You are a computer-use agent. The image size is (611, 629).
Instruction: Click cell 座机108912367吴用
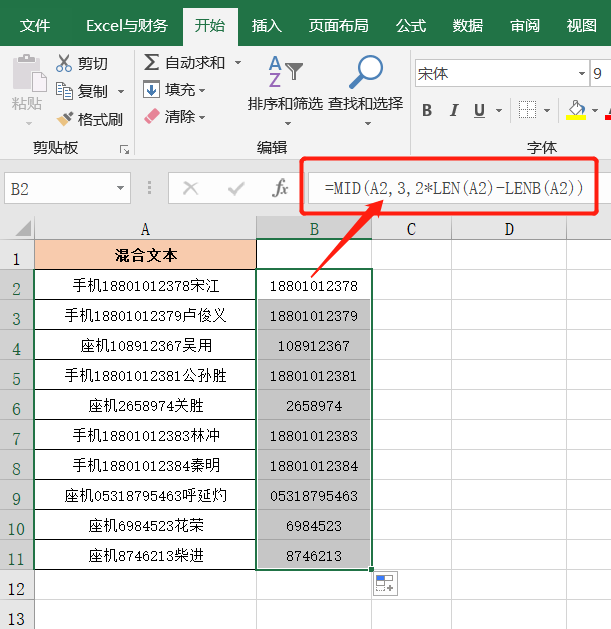145,345
